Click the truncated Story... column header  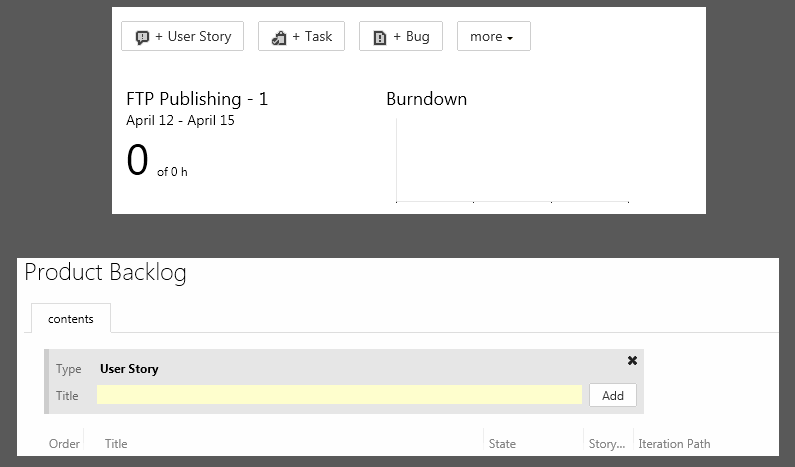click(x=606, y=444)
